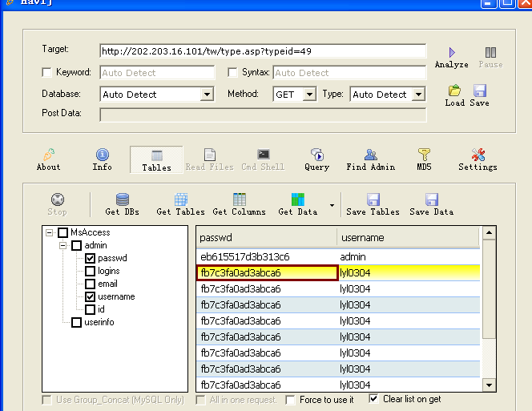
Task: Open the Settings tools icon
Action: coord(478,155)
